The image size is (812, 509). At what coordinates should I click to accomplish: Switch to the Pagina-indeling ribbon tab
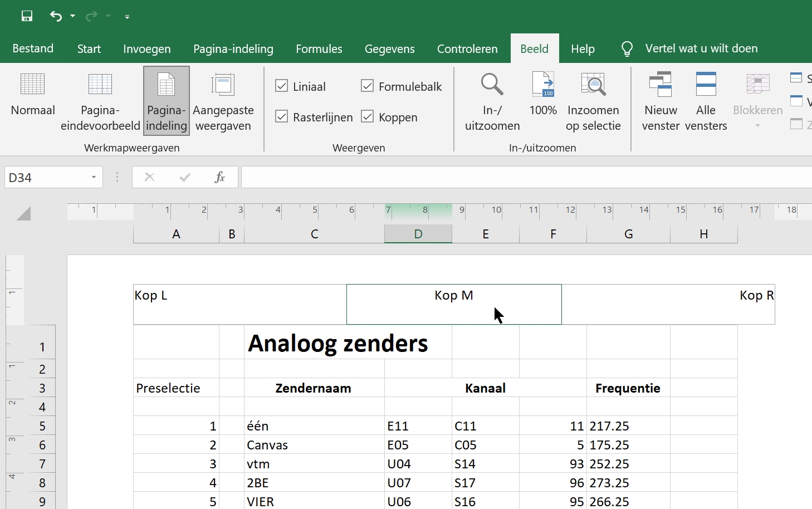(233, 49)
